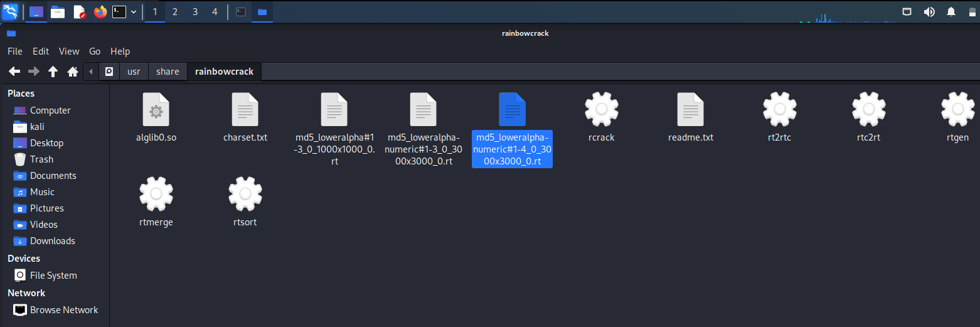
Task: Click the root disk path button
Action: coord(109,72)
